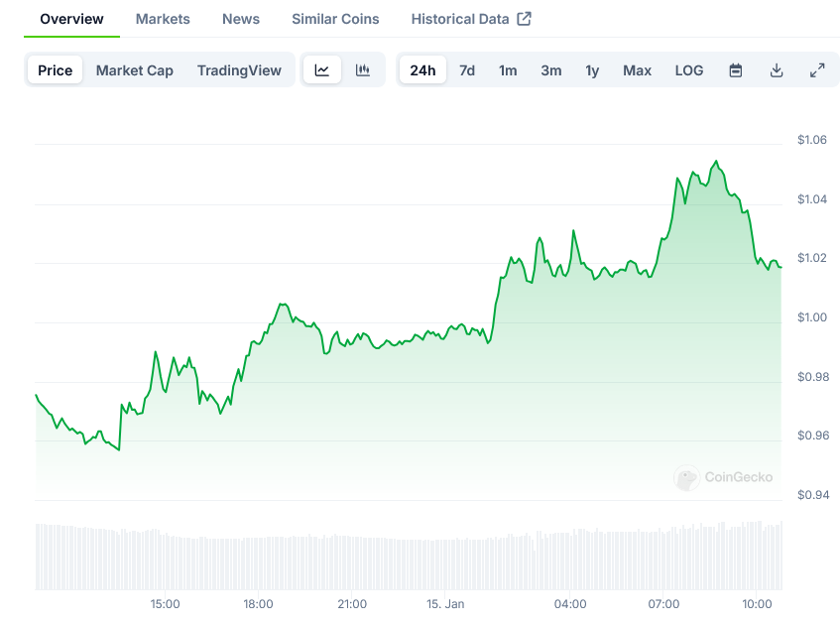
Task: Switch chart to Market Cap mode
Action: pyautogui.click(x=135, y=70)
